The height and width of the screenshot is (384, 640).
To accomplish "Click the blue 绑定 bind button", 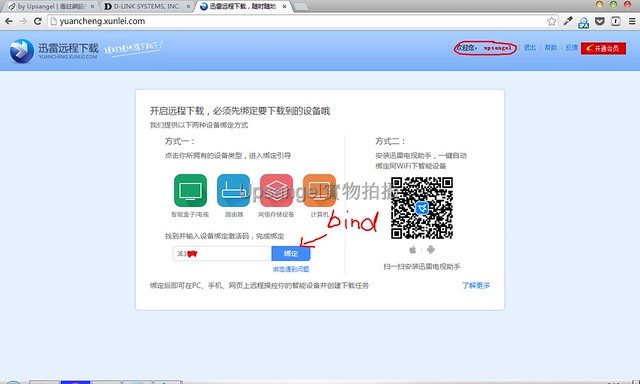I will 291,253.
